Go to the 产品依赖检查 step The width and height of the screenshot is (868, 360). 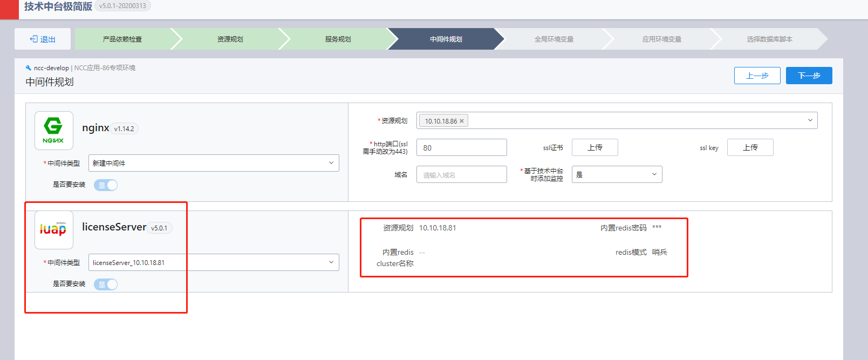[x=122, y=39]
